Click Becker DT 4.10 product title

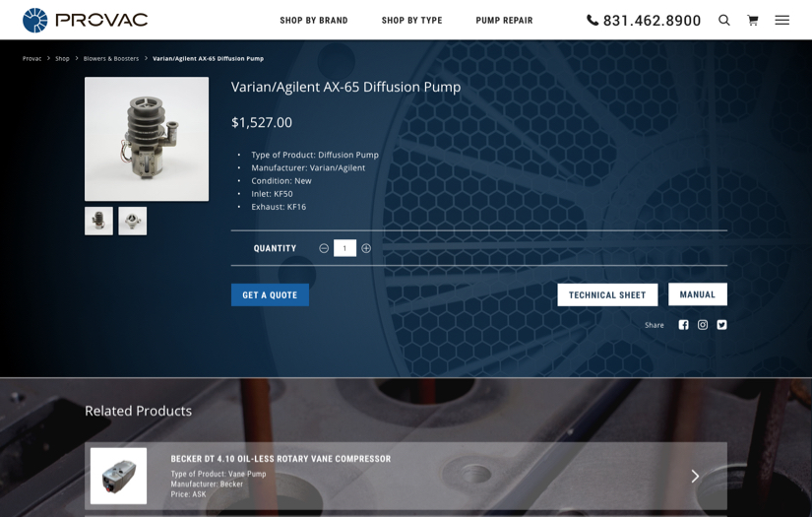pyautogui.click(x=281, y=459)
